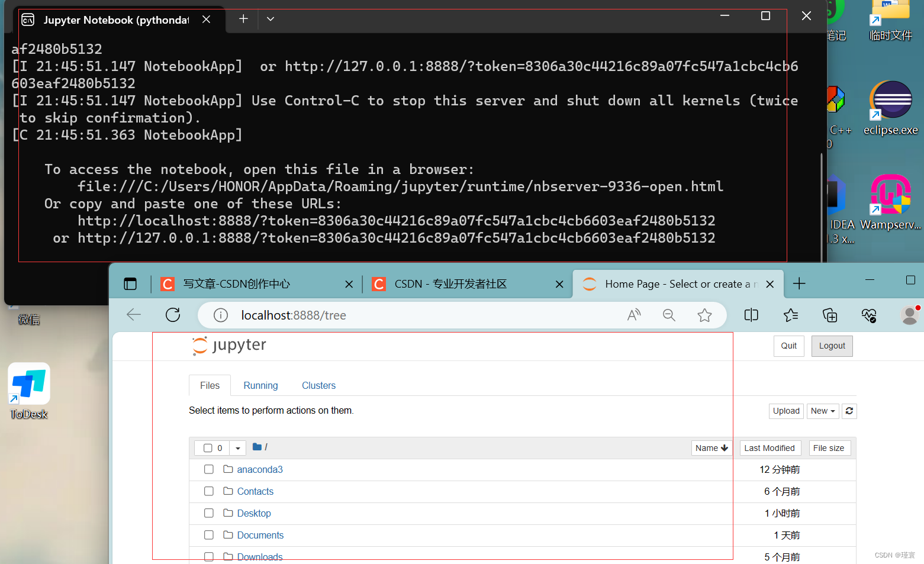Open the terminal window tab dropdown chevron

tap(270, 19)
